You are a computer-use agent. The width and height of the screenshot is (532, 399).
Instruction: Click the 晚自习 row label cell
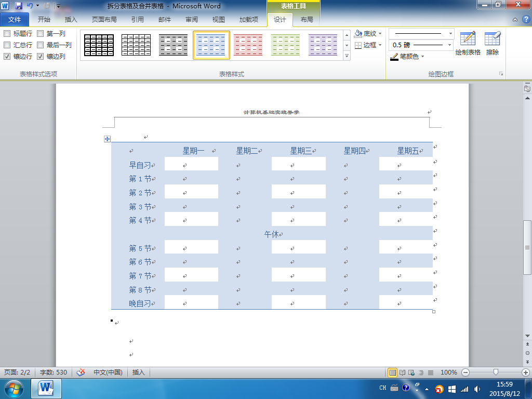pyautogui.click(x=138, y=303)
